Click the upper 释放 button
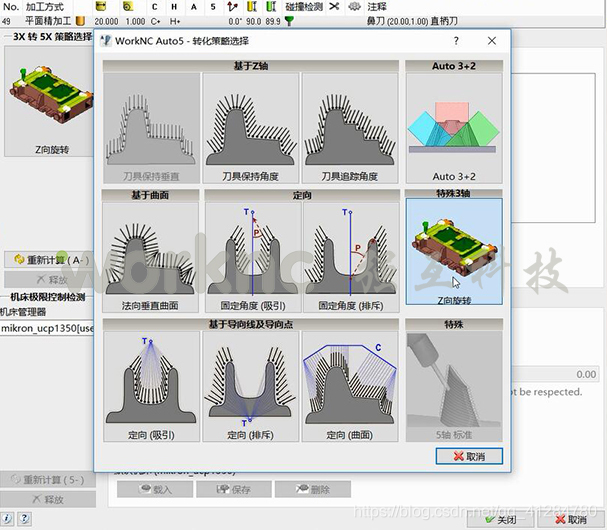Image resolution: width=607 pixels, height=530 pixels. (49, 280)
